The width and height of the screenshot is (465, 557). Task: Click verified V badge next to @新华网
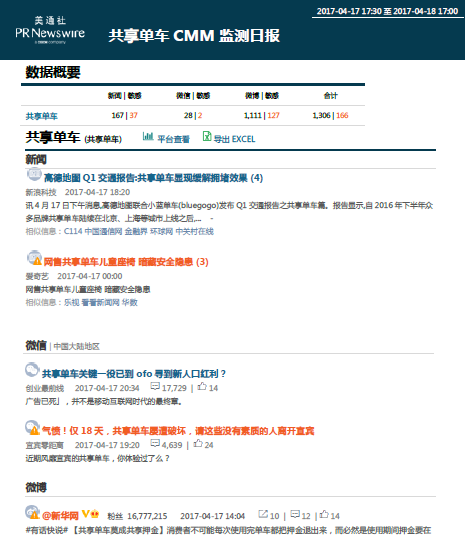coord(85,514)
